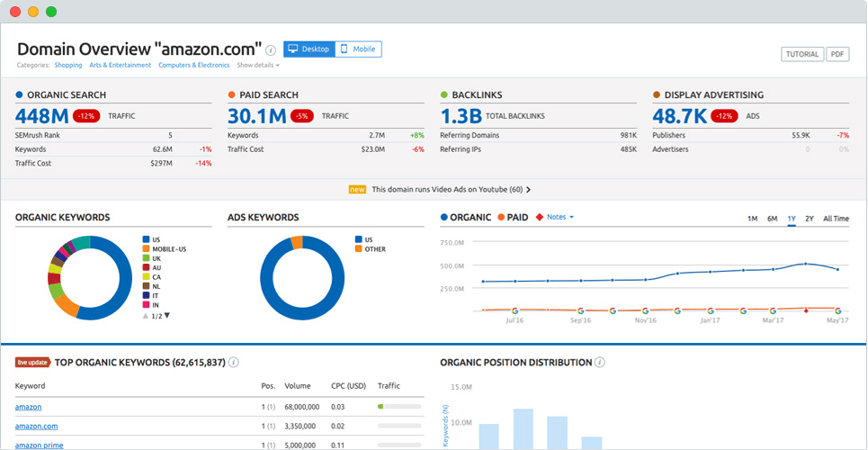Toggle the ORGANIC series in traffic chart
Viewport: 868px width, 450px height.
click(466, 217)
